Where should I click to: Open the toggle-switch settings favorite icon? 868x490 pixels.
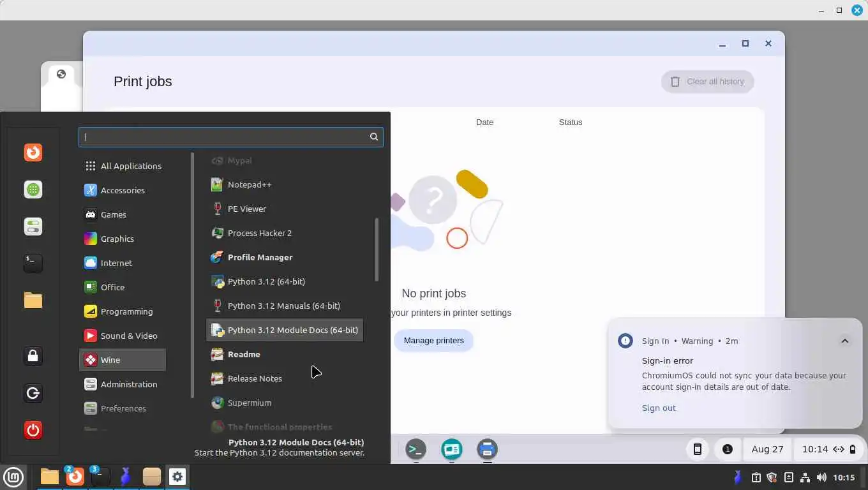coord(33,226)
